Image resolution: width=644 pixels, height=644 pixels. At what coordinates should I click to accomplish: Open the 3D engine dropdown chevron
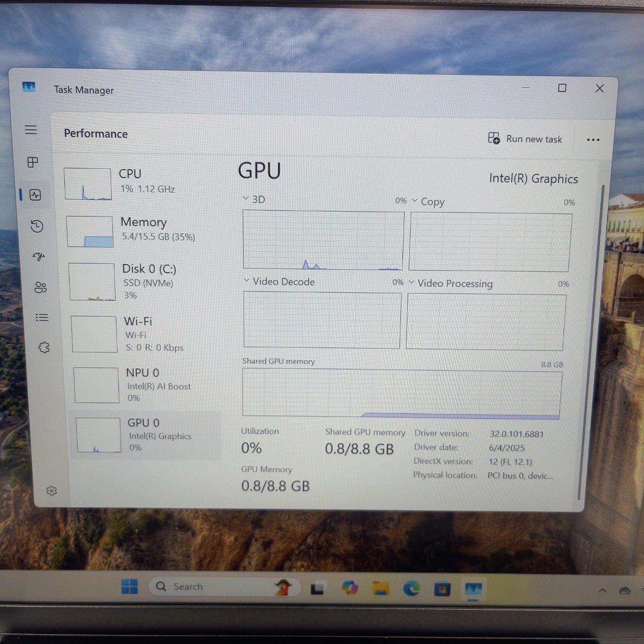coord(246,198)
